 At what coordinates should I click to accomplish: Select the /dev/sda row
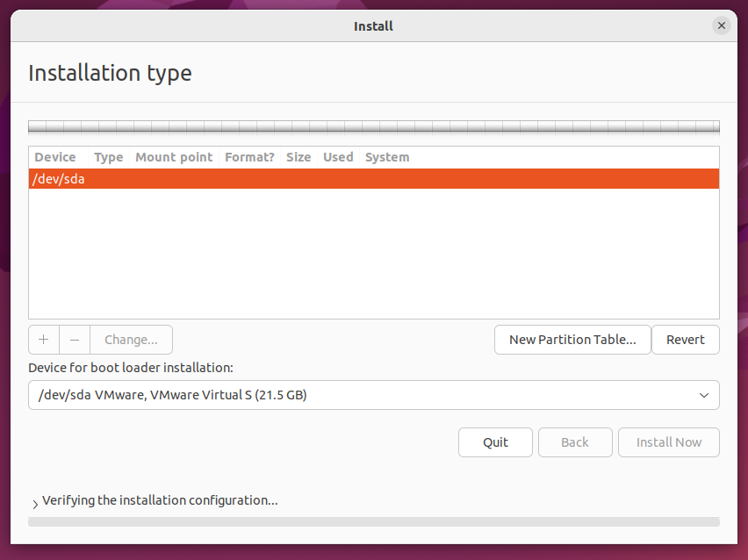(x=374, y=179)
